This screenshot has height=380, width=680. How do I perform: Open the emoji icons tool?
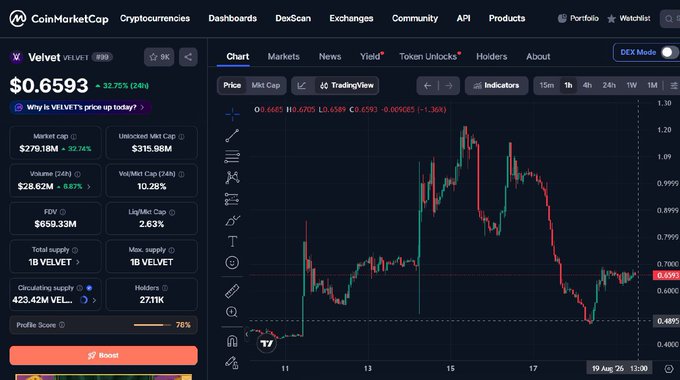click(x=232, y=262)
